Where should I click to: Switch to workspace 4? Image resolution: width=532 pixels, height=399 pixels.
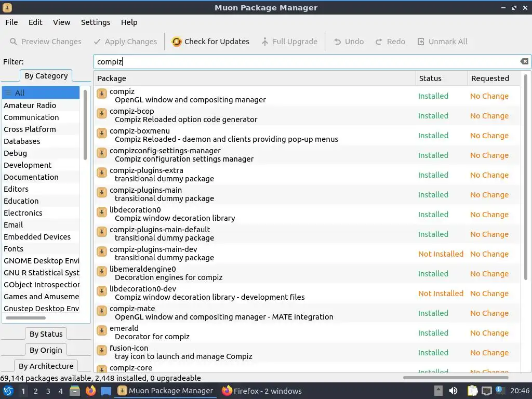[61, 391]
